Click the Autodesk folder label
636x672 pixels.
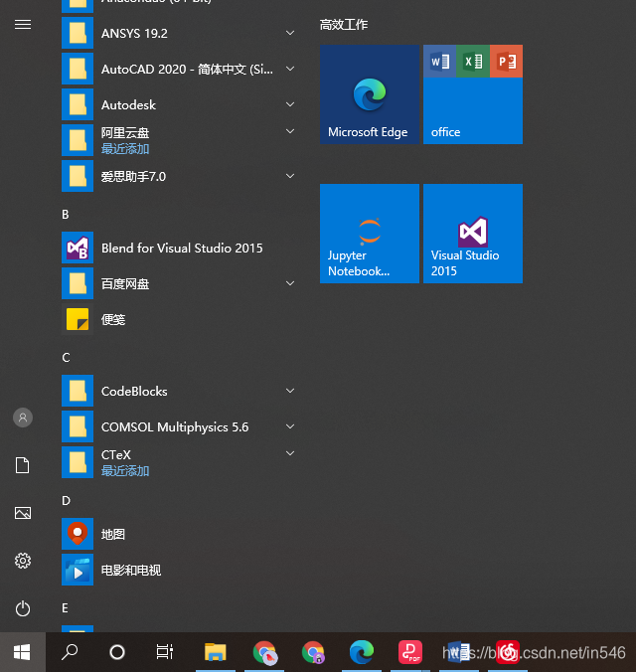point(128,105)
